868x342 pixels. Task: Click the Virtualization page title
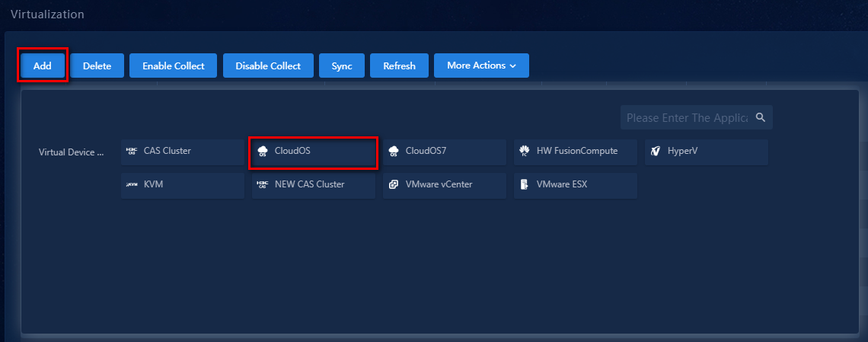click(48, 14)
